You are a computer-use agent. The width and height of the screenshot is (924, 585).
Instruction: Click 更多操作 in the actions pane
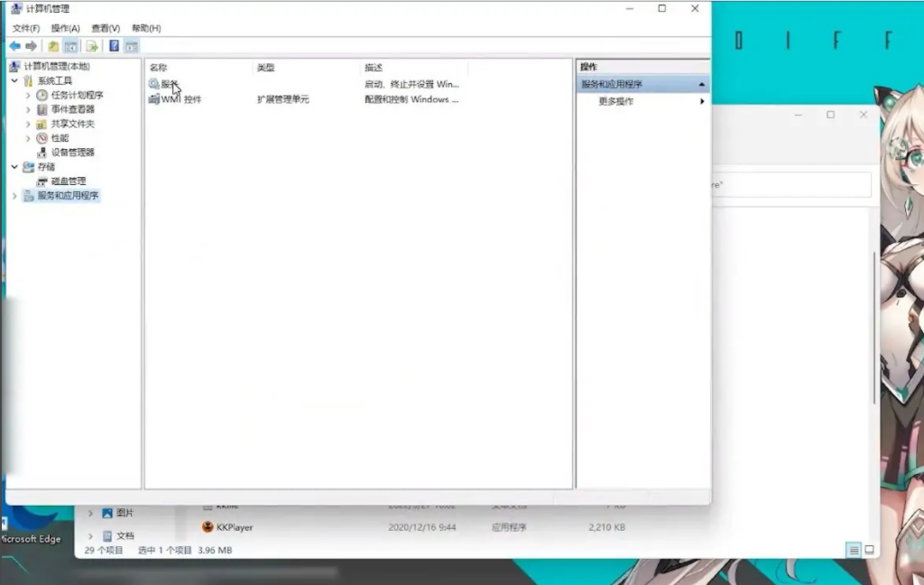pos(616,101)
